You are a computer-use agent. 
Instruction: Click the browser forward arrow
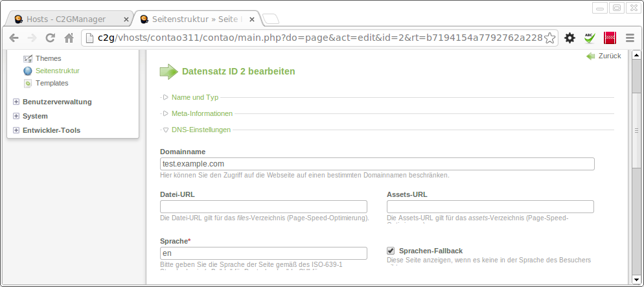pos(32,38)
